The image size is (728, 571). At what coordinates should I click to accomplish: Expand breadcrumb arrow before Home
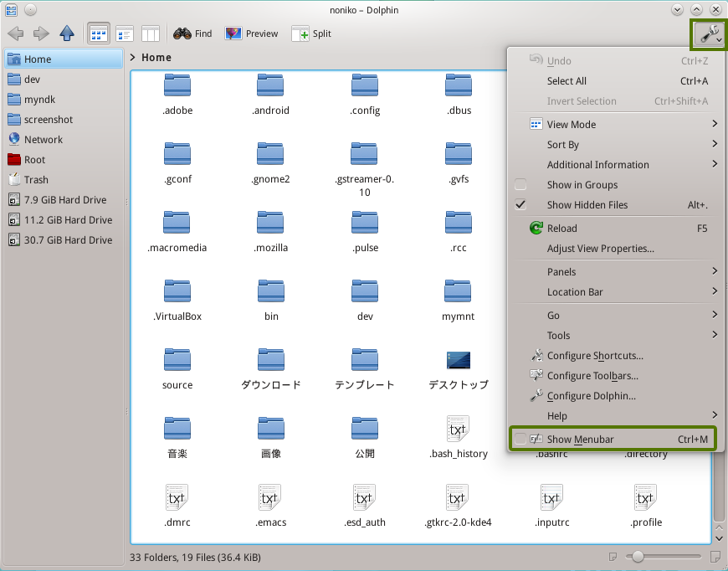[133, 57]
